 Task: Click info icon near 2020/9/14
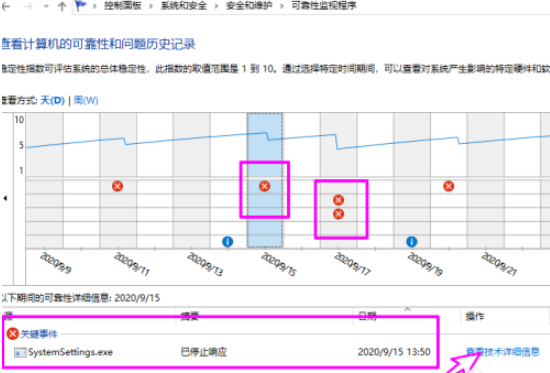pos(228,242)
